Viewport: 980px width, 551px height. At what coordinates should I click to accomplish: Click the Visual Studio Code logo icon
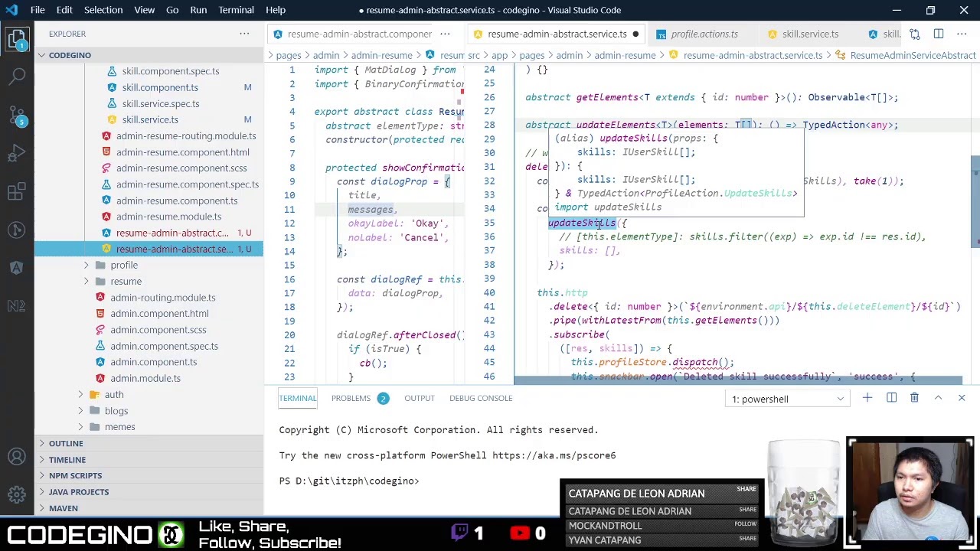tap(13, 10)
